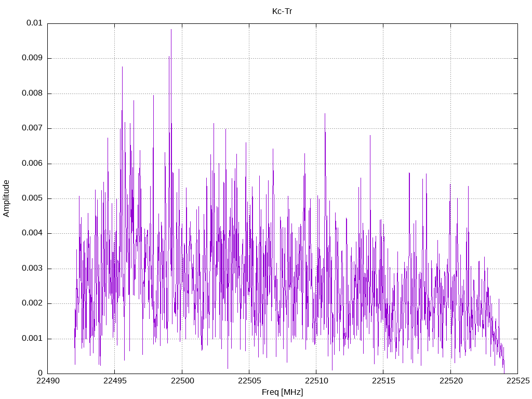The width and height of the screenshot is (532, 399).
Task: Click the y-axis tick value 0.008
Action: 32,94
